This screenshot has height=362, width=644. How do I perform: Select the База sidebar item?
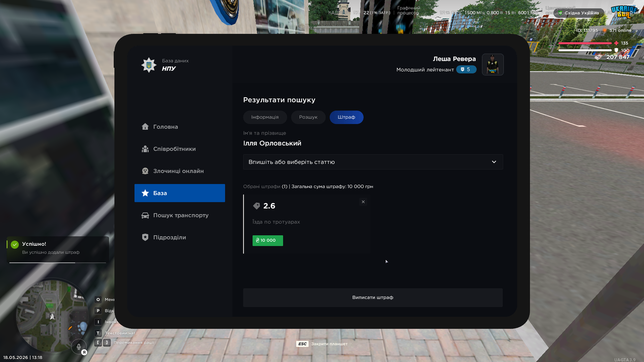click(x=180, y=193)
